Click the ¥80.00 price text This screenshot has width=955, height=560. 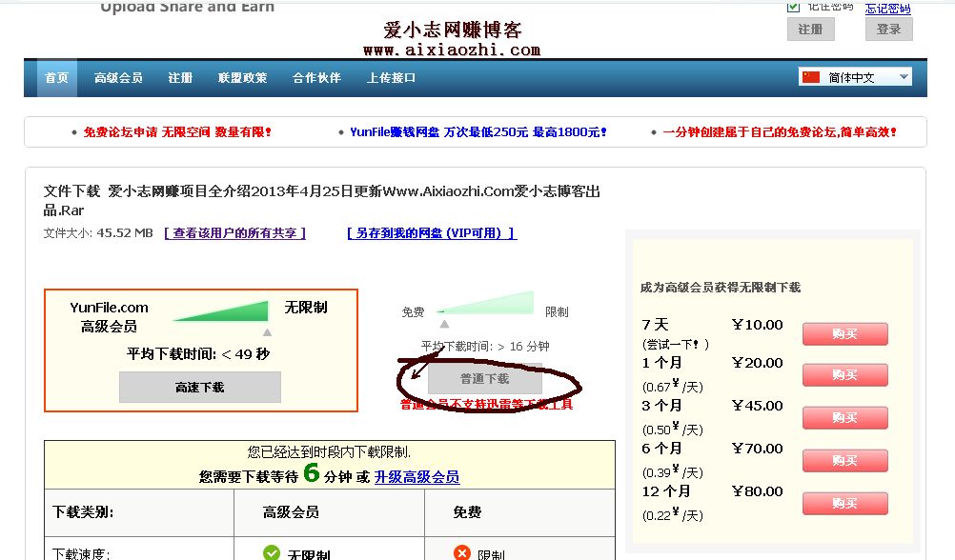(x=757, y=491)
